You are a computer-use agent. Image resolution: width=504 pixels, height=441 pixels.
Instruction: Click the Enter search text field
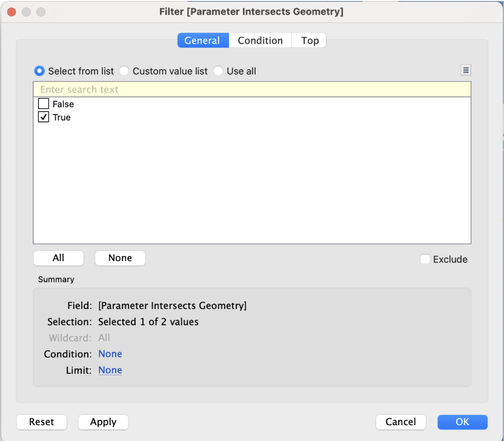(251, 90)
